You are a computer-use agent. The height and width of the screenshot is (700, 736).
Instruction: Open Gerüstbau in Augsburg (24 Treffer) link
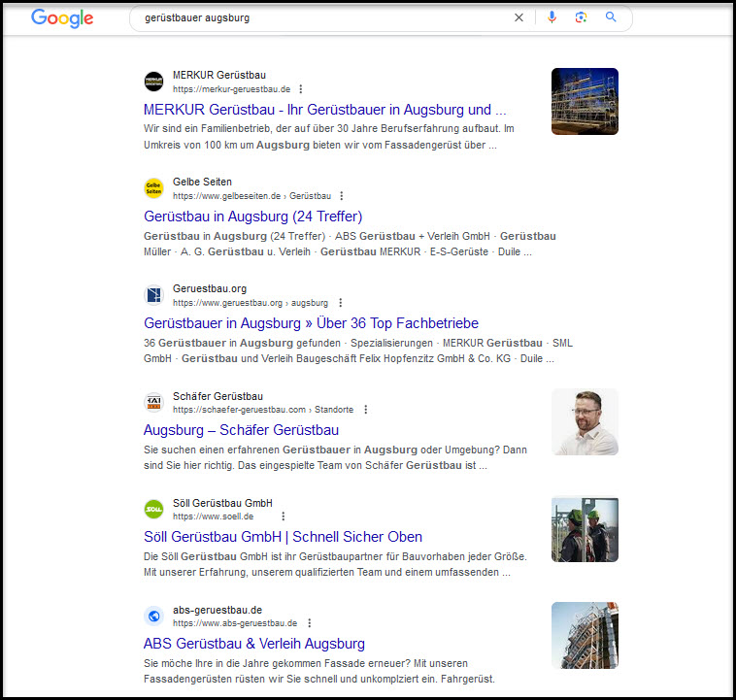coord(253,217)
